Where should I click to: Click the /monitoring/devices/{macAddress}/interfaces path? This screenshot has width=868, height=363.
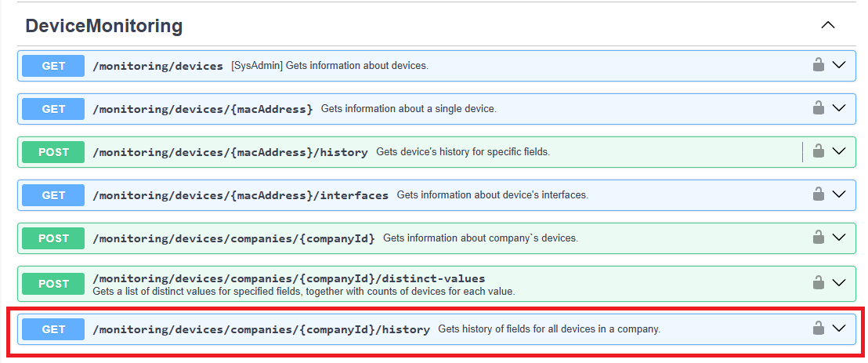241,195
